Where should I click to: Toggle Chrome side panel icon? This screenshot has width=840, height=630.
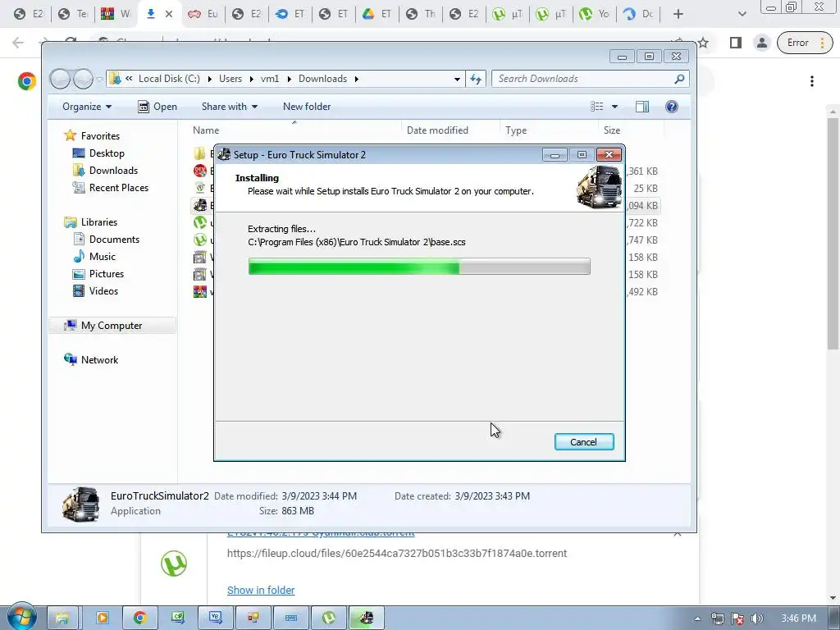[736, 43]
